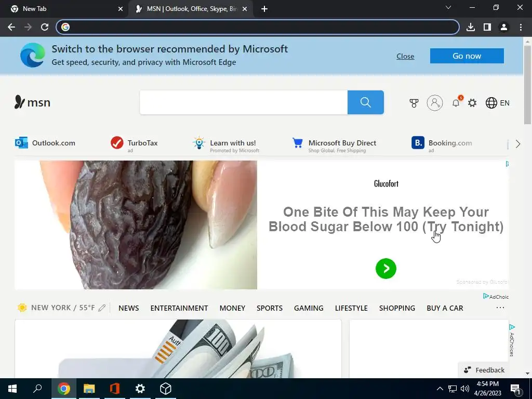Click the NEW YORK / 55°F weather text

point(63,308)
